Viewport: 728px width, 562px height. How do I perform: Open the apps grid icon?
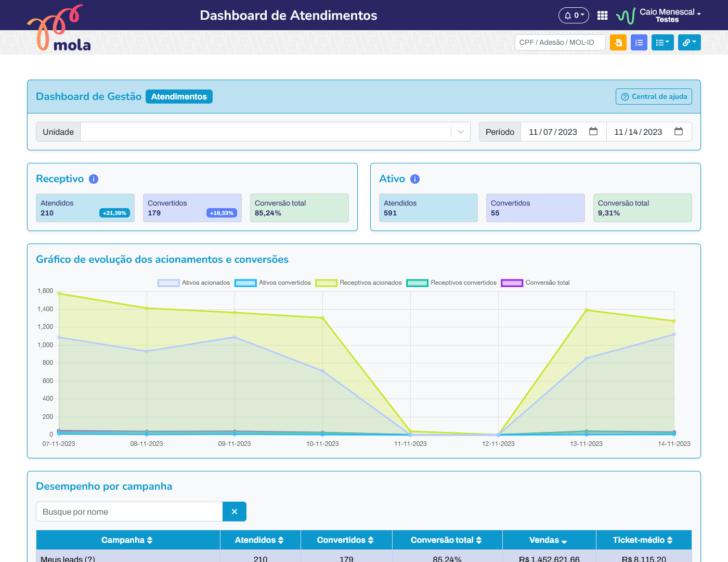pos(602,16)
